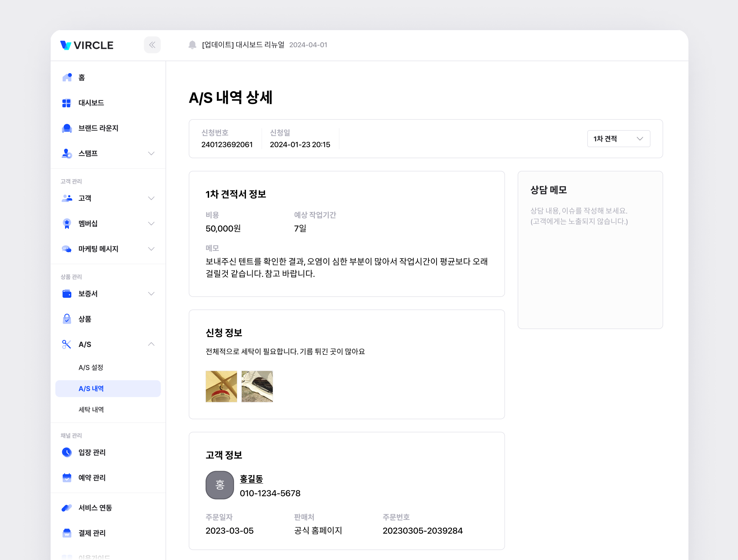Go to 세탁 내역 menu item
This screenshot has height=560, width=738.
(x=91, y=410)
